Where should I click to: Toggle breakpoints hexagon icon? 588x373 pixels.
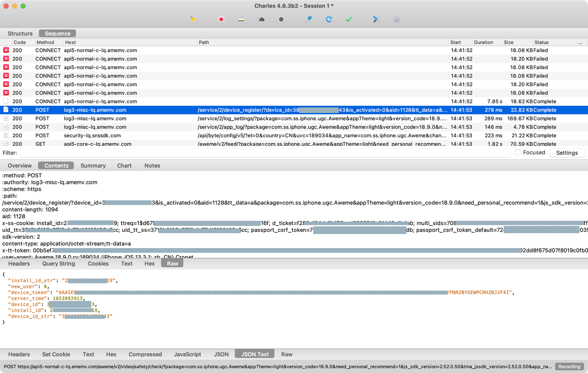(281, 19)
